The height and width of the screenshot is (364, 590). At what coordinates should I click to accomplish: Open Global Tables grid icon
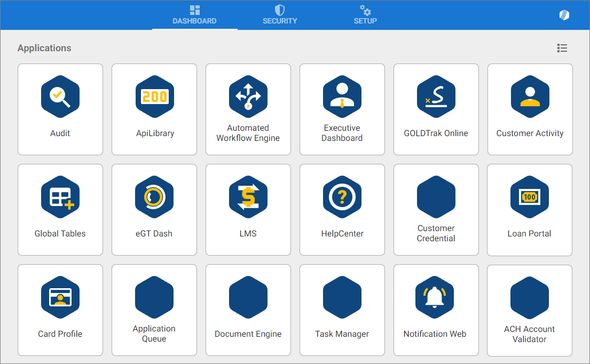60,197
